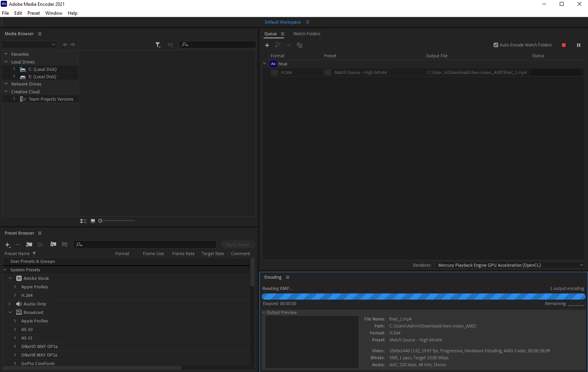Open the File menu

pos(5,13)
